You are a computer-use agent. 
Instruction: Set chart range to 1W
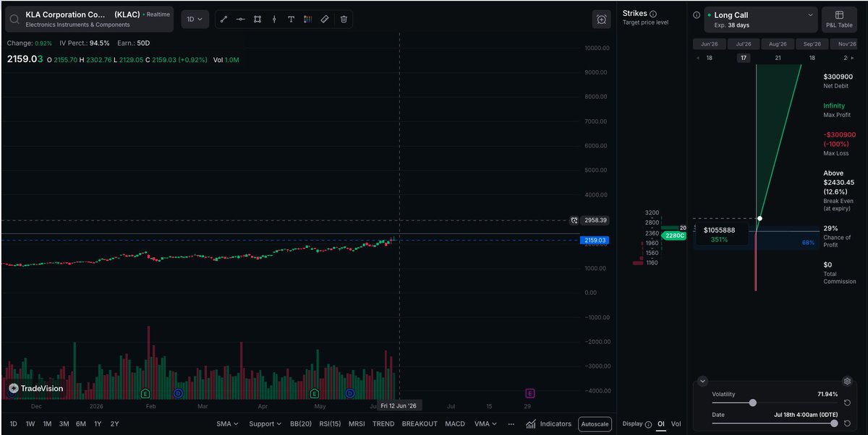[x=30, y=424]
